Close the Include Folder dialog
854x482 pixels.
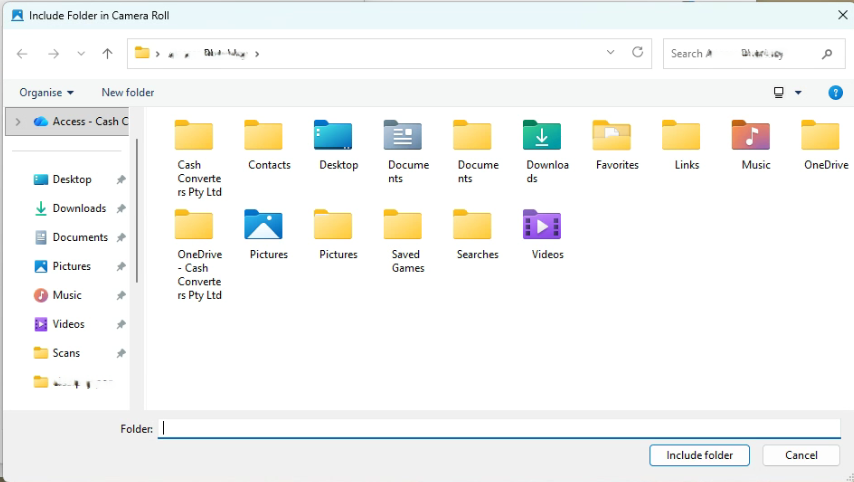[x=842, y=15]
